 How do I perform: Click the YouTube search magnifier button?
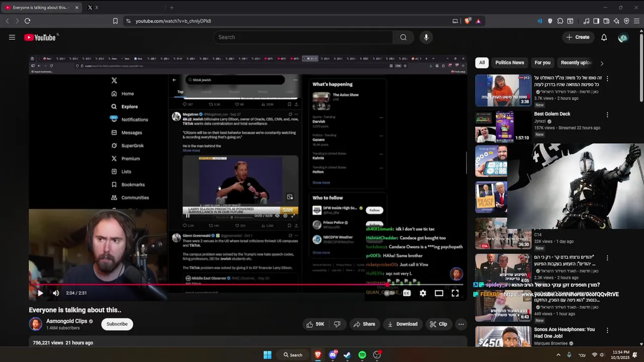click(x=404, y=37)
